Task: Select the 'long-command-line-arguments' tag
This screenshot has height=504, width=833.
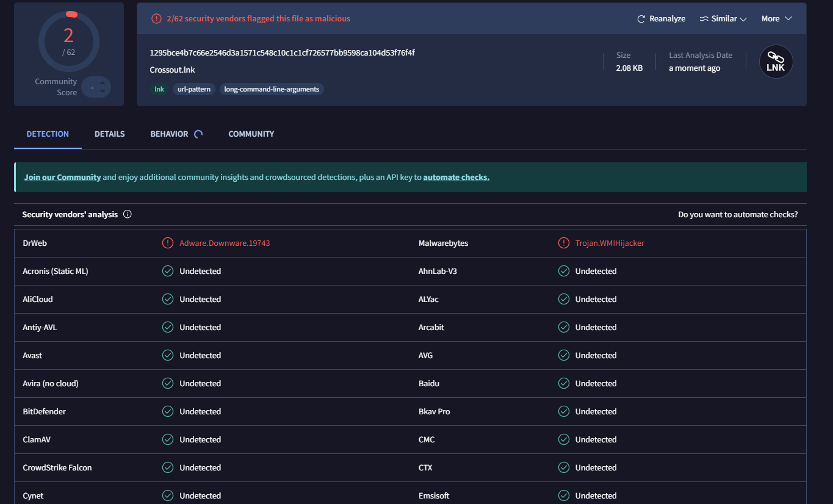Action: pos(272,89)
